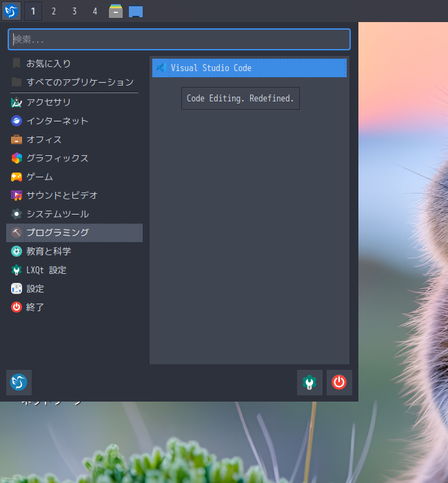Click the アクセサリ category icon
The width and height of the screenshot is (448, 483).
(x=17, y=102)
